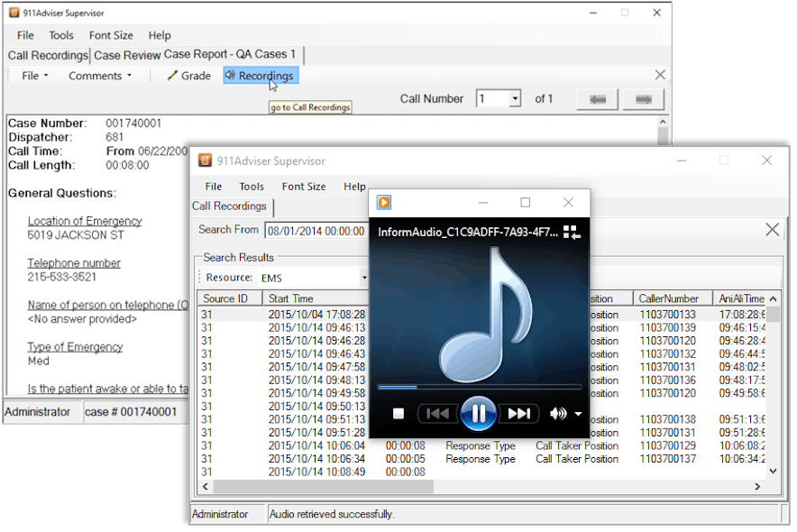
Task: Switch player to full library mode
Action: pos(572,231)
